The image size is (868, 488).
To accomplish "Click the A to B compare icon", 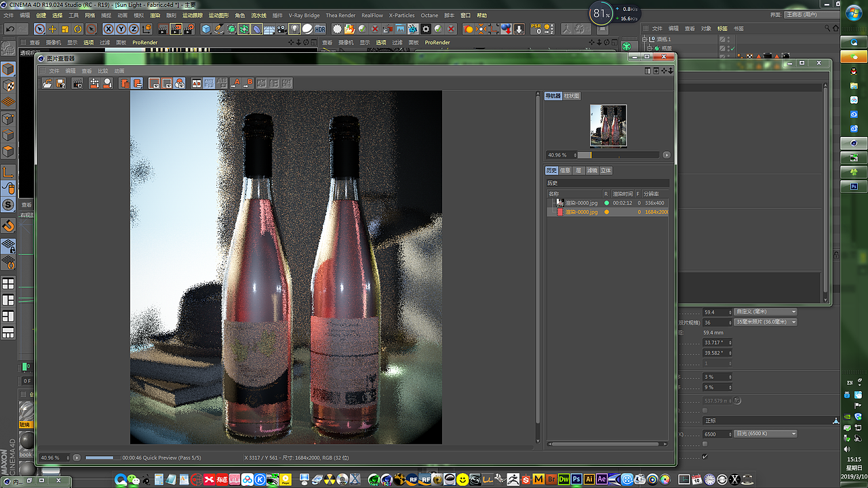I will pyautogui.click(x=236, y=83).
